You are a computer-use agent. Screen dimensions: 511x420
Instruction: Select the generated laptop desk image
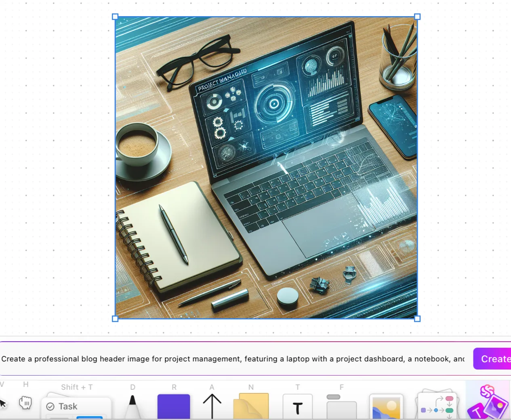coord(266,168)
